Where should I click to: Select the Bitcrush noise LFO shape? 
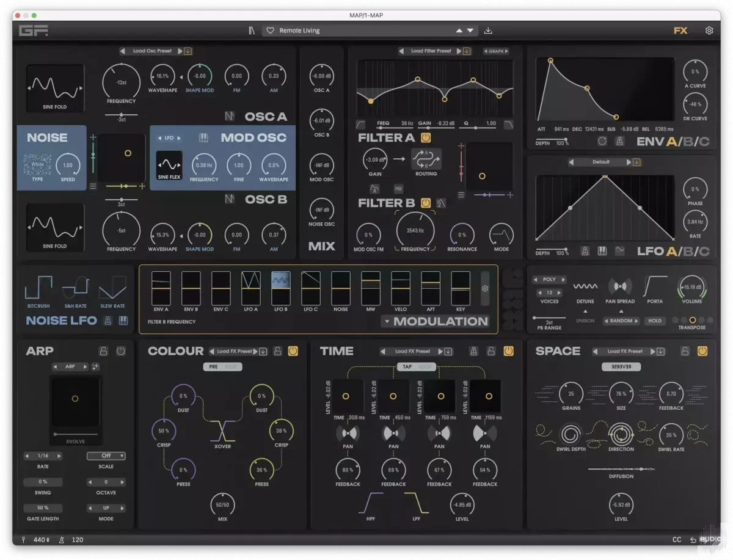pos(38,288)
